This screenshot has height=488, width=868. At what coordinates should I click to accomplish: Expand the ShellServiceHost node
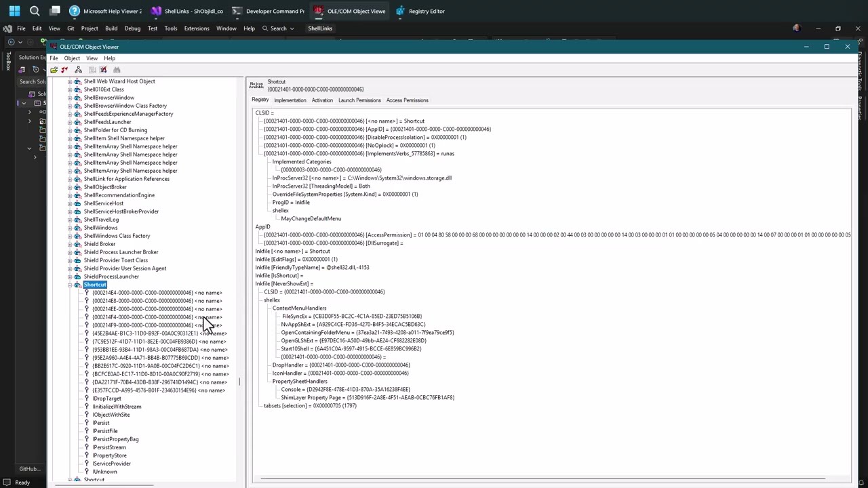tap(70, 203)
